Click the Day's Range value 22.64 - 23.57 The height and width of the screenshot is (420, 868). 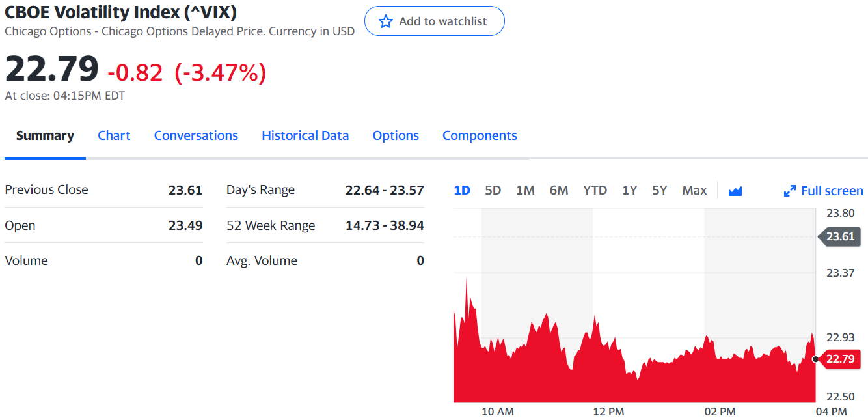coord(385,190)
